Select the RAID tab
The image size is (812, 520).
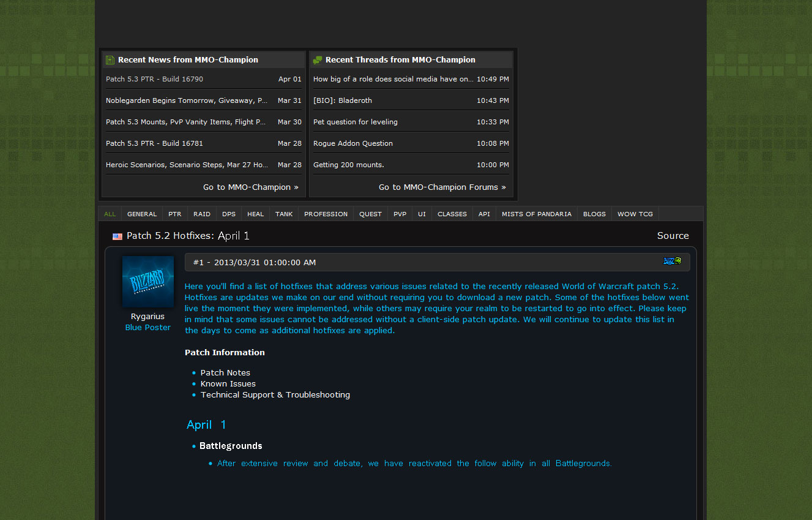tap(202, 214)
